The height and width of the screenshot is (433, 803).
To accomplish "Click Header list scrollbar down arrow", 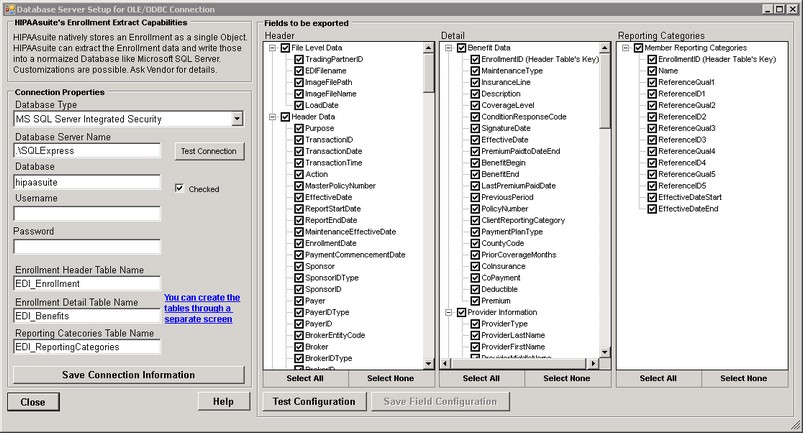I will pos(429,363).
